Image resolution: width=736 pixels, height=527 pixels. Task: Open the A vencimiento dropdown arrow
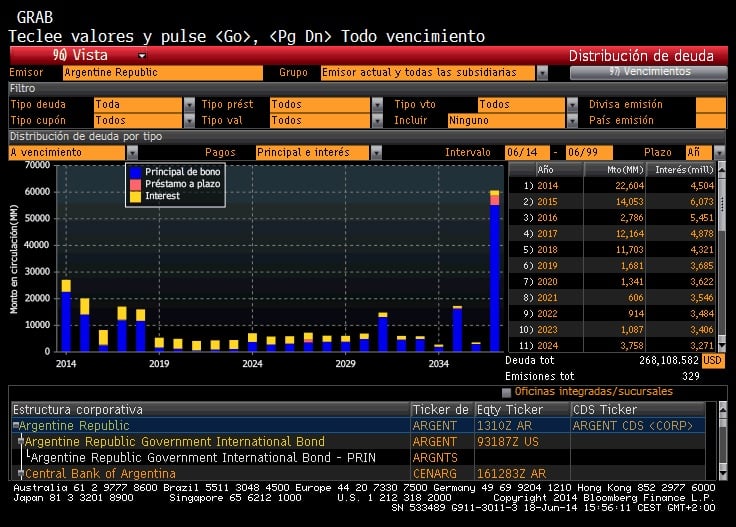[132, 153]
